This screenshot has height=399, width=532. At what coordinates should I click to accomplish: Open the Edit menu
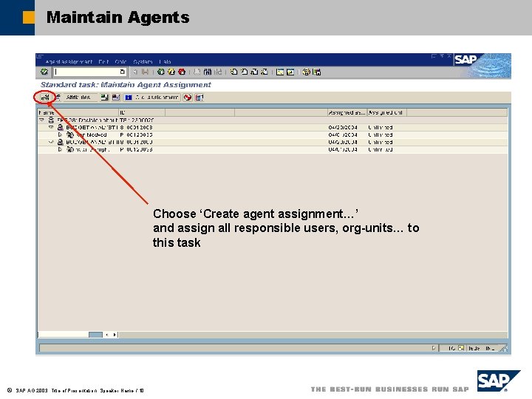click(103, 62)
